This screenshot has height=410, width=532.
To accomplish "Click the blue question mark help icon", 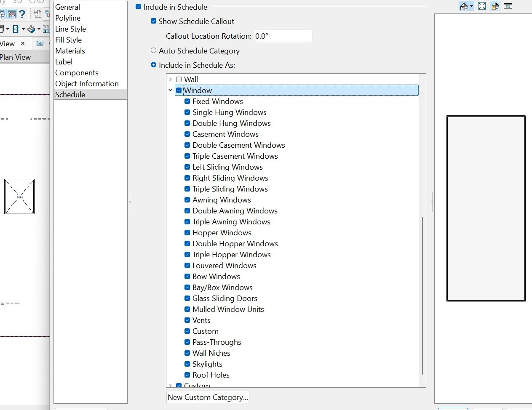I will coord(22,14).
